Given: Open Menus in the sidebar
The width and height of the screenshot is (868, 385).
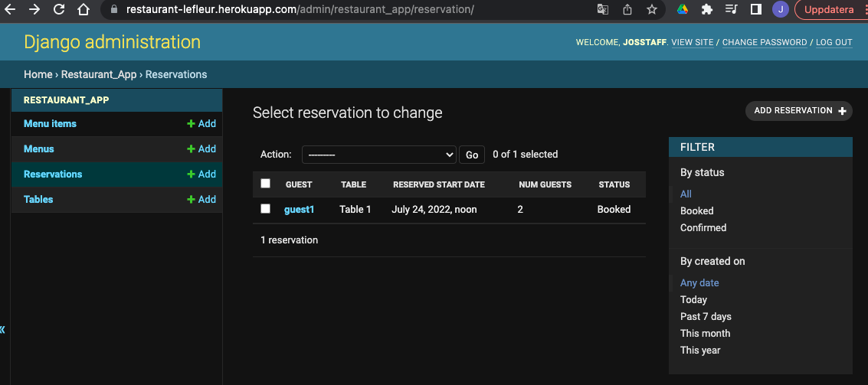Looking at the screenshot, I should pos(39,148).
